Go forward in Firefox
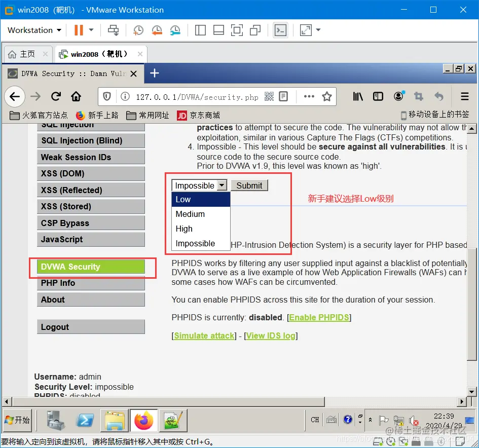 click(35, 96)
